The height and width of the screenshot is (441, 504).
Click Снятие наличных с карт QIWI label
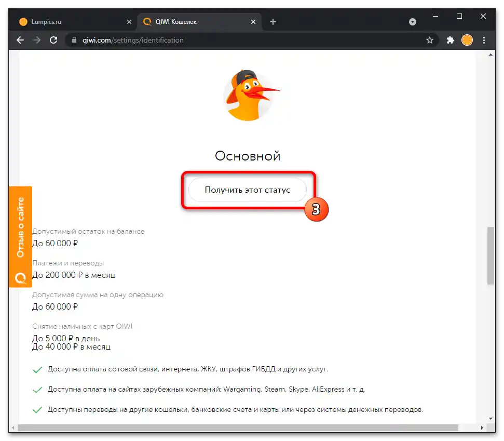pos(83,326)
